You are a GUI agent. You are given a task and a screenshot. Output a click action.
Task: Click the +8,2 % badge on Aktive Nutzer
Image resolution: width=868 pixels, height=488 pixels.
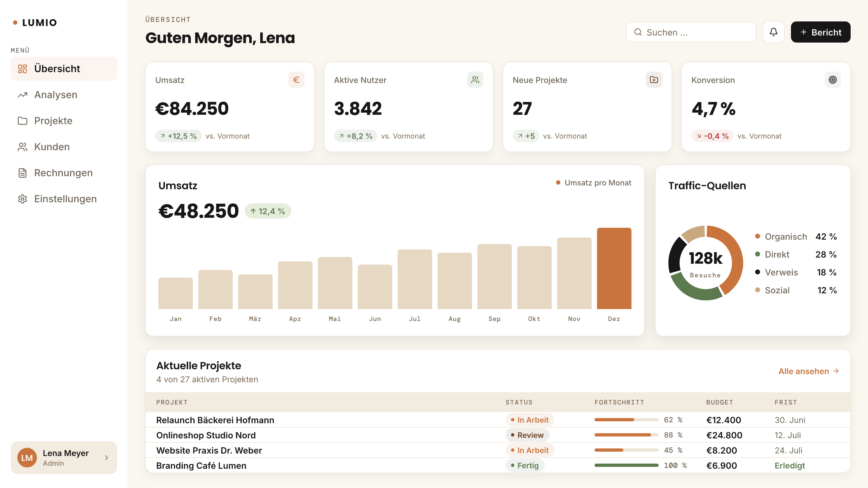pyautogui.click(x=356, y=136)
